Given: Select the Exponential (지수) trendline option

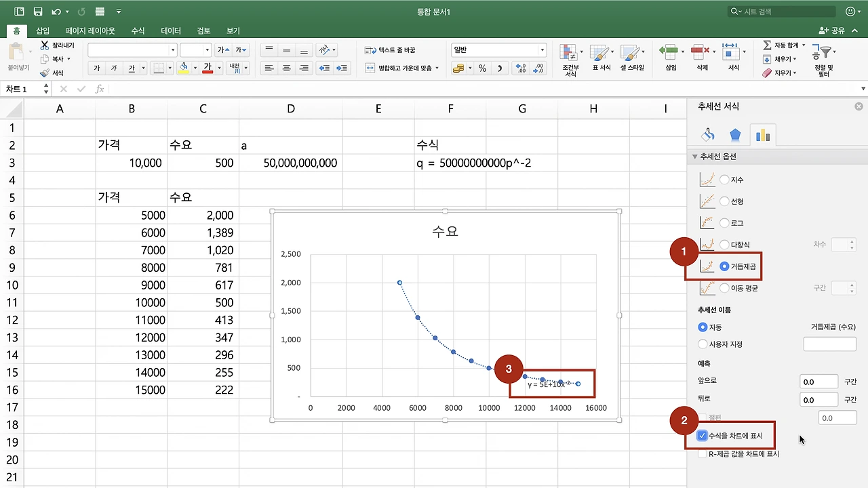Looking at the screenshot, I should coord(725,180).
